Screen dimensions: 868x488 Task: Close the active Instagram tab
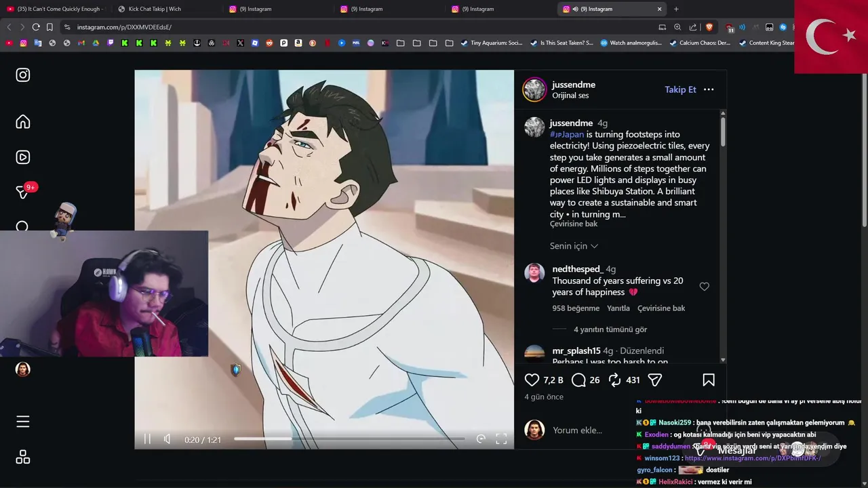pos(659,9)
